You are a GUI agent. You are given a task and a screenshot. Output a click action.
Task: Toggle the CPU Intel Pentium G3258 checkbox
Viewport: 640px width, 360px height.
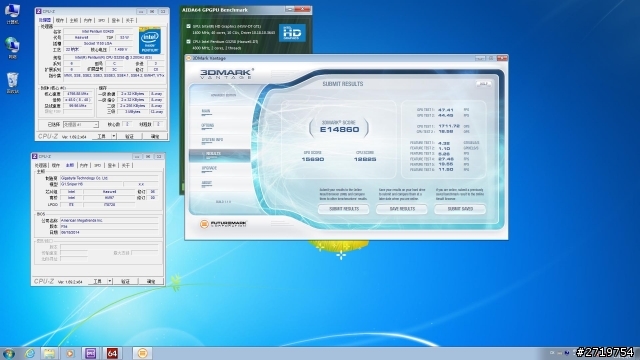(189, 42)
